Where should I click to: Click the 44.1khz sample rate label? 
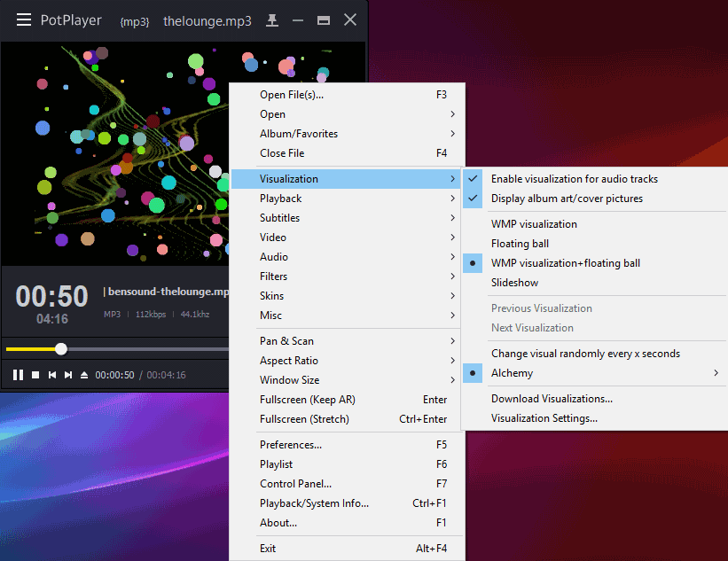point(194,314)
